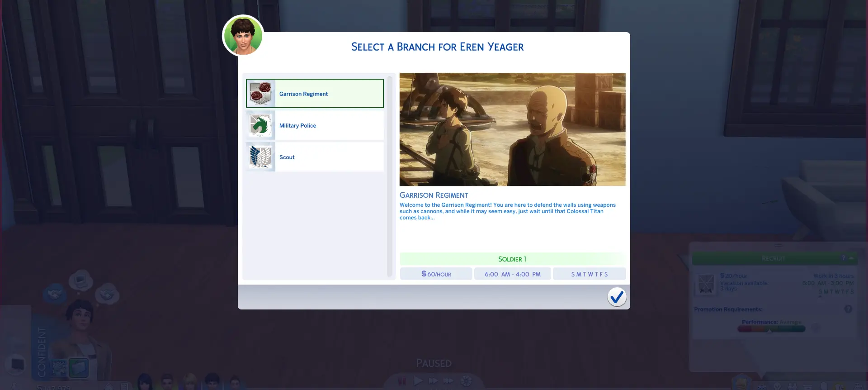Viewport: 868px width, 390px height.
Task: Collapse the Recruit career panel arrow
Action: 851,258
